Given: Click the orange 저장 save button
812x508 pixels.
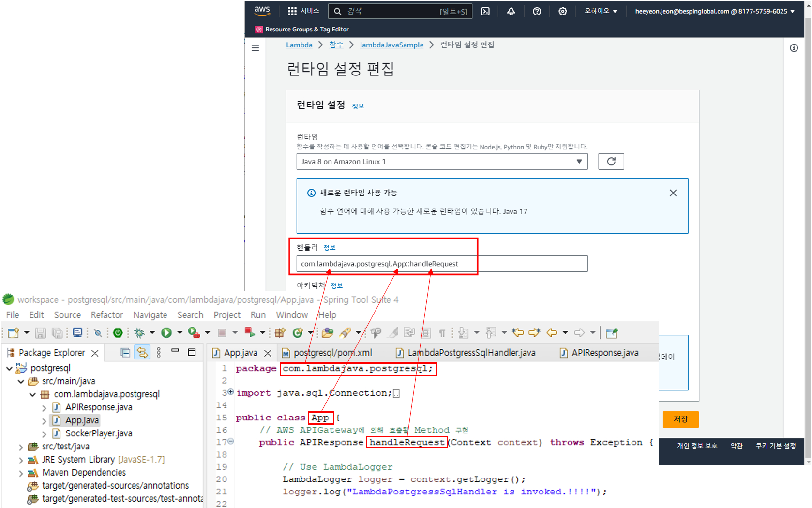Looking at the screenshot, I should pos(680,419).
